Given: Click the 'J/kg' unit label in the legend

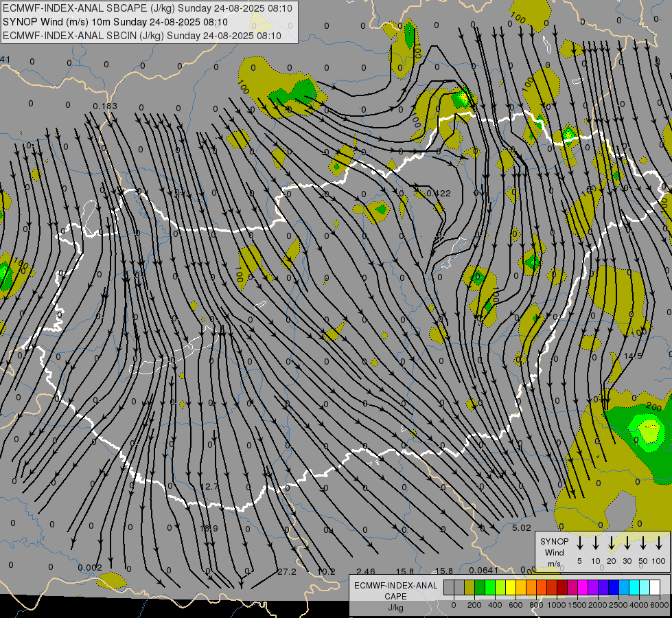Looking at the screenshot, I should (395, 608).
